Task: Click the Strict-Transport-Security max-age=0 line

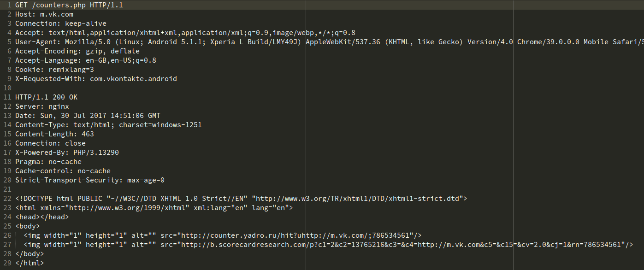Action: 90,180
